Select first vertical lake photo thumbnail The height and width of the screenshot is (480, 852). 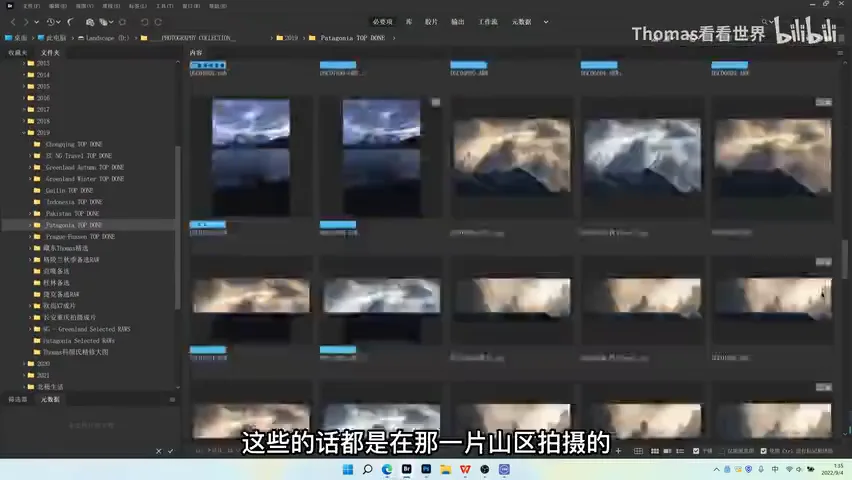250,158
